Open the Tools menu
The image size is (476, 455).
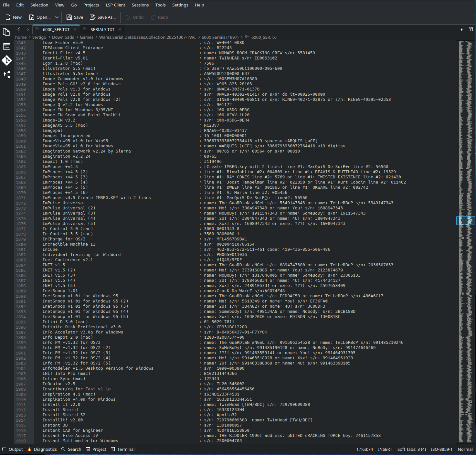(x=161, y=5)
